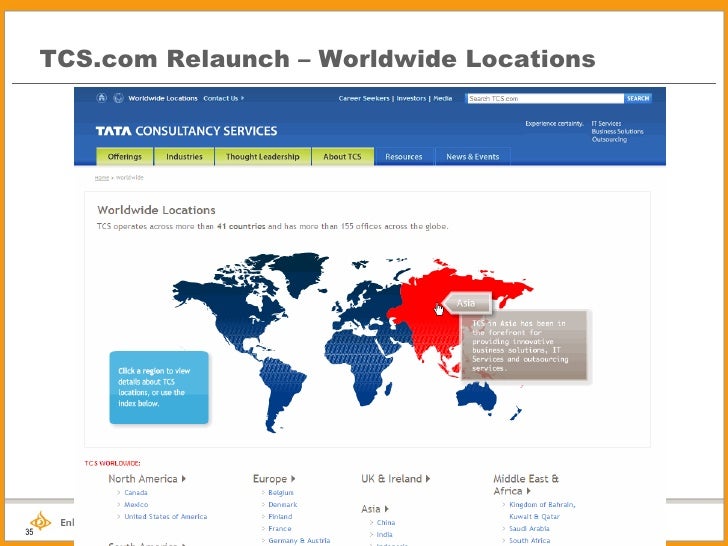Focus the Search TCS.com field
The width and height of the screenshot is (728, 546).
tap(545, 98)
